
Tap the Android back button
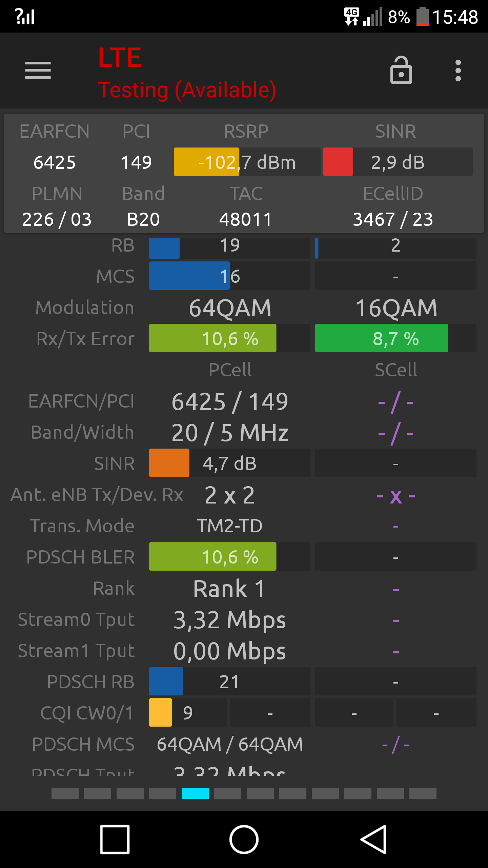click(x=373, y=840)
